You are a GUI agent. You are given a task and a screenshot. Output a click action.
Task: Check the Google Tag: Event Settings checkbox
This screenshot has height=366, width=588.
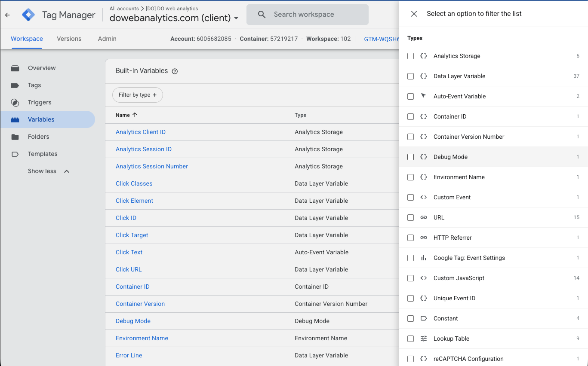410,258
